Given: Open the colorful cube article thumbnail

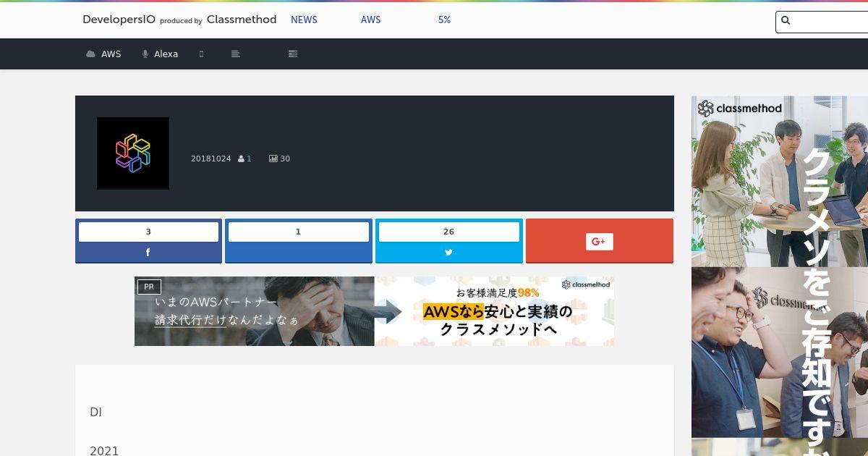Looking at the screenshot, I should (x=133, y=153).
